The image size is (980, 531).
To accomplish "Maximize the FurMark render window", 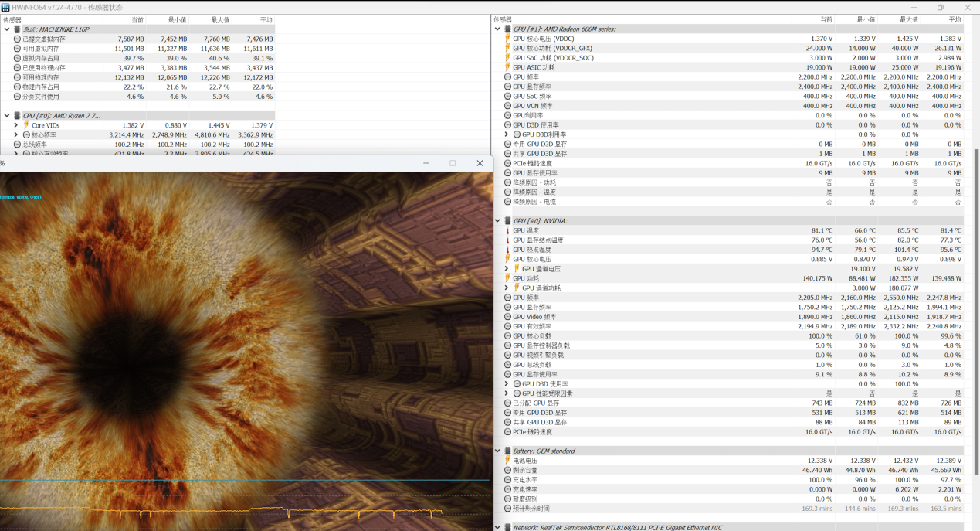I will pos(453,163).
